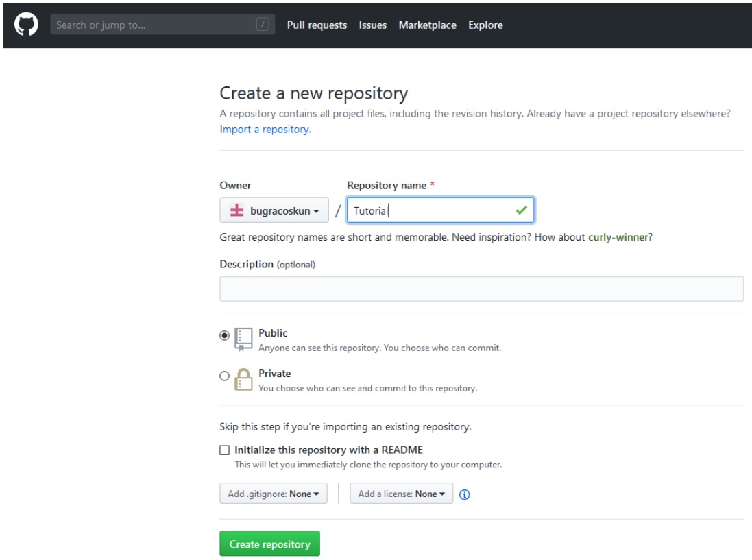Click the slash shortcut icon in search
The width and height of the screenshot is (752, 560).
(x=263, y=25)
